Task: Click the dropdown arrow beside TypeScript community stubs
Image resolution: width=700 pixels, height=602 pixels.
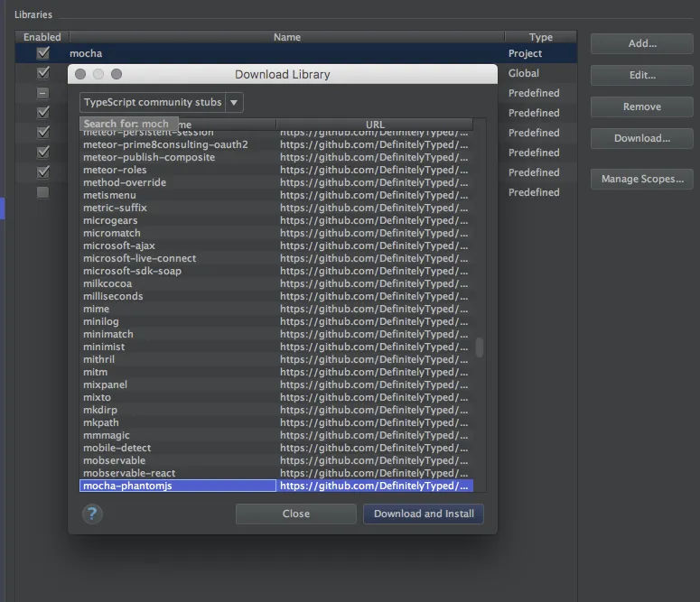Action: click(x=234, y=102)
